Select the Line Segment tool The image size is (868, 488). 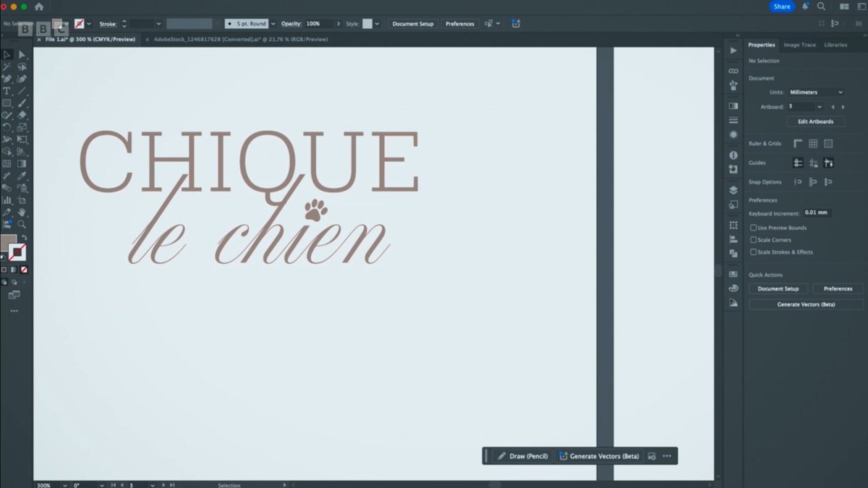click(x=22, y=91)
